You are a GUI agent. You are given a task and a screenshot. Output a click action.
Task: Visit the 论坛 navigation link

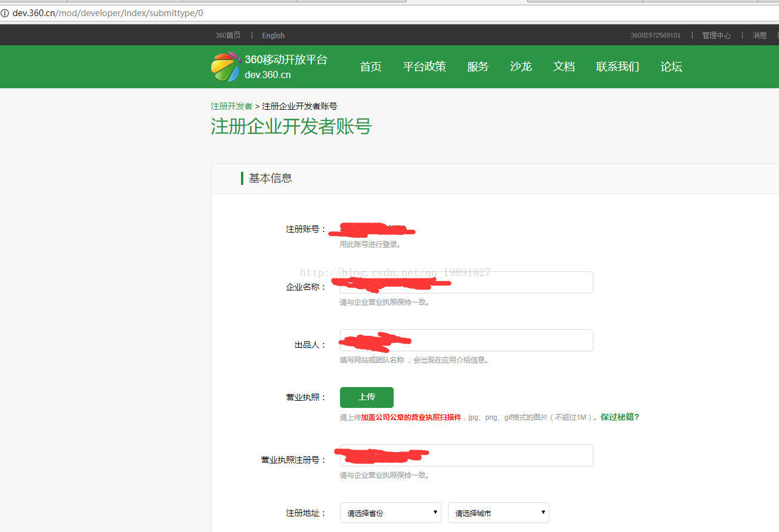tap(671, 67)
